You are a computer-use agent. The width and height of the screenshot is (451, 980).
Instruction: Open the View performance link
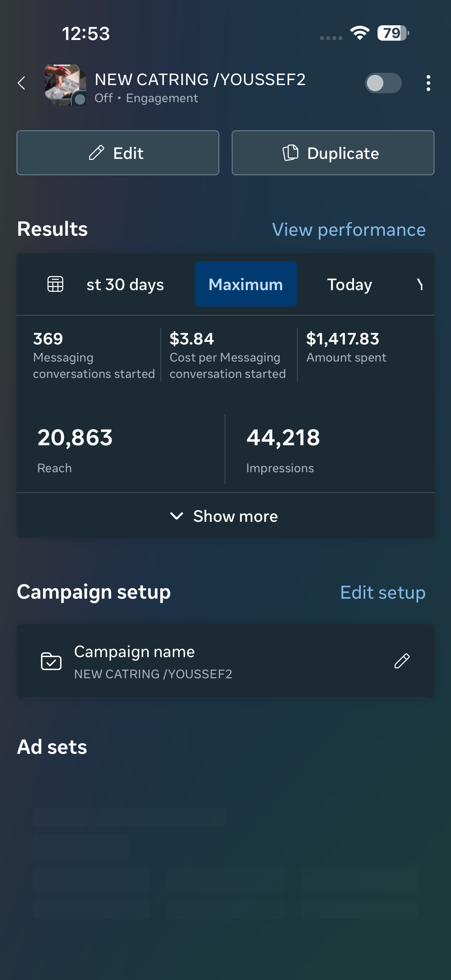coord(349,229)
